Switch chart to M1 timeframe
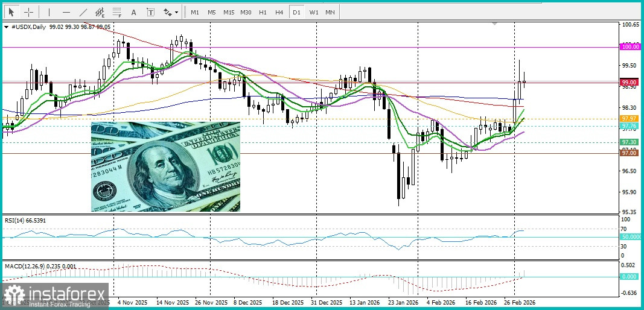Viewport: 644px width, 310px height. (195, 12)
